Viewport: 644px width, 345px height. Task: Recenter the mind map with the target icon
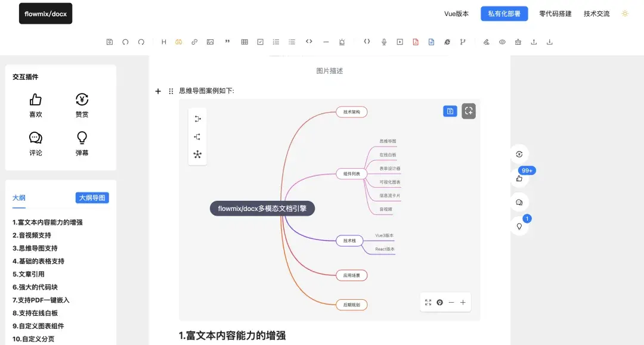pos(439,302)
